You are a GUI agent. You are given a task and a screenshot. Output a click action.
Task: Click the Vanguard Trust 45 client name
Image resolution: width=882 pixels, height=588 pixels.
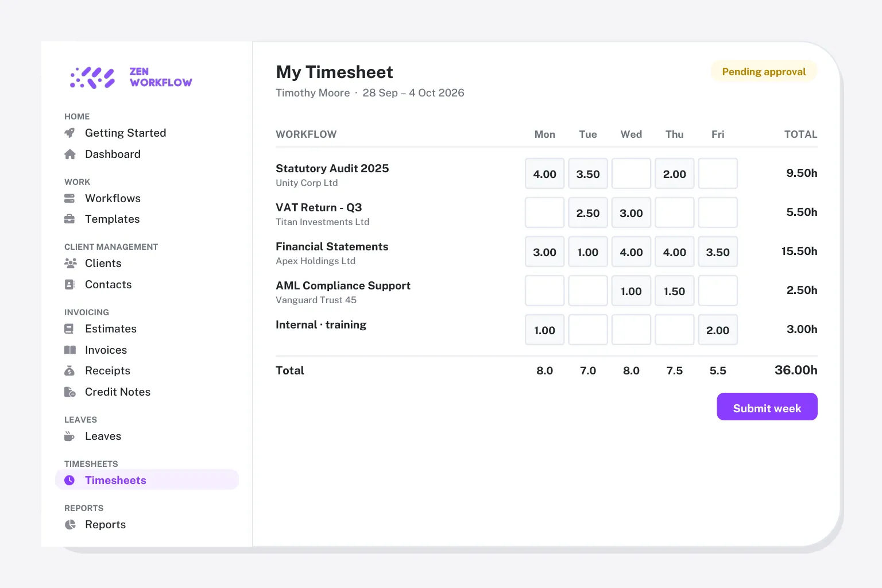coord(316,300)
